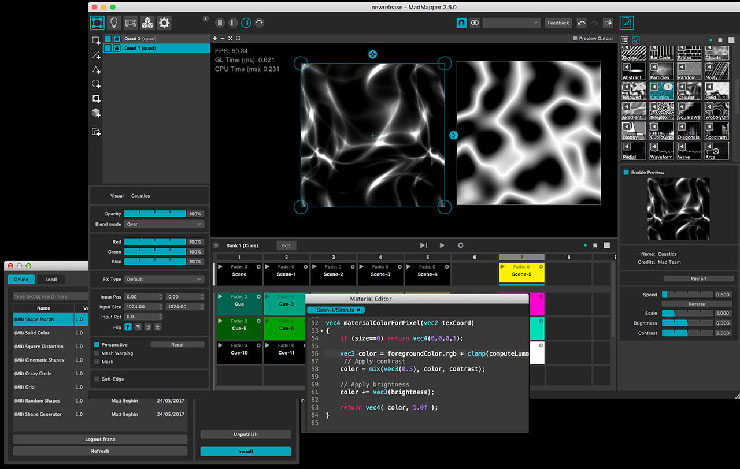This screenshot has height=469, width=740.
Task: Select the add circle tool in left toolbar
Action: (96, 84)
